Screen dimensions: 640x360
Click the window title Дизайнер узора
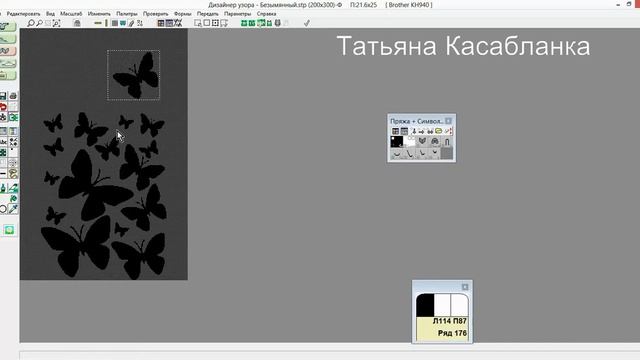(232, 5)
